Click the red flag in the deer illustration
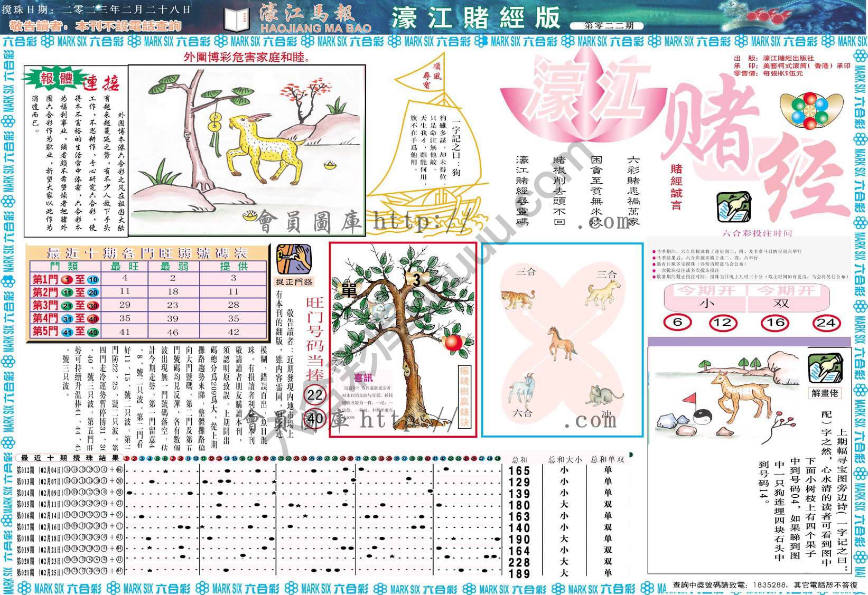 pyautogui.click(x=690, y=400)
